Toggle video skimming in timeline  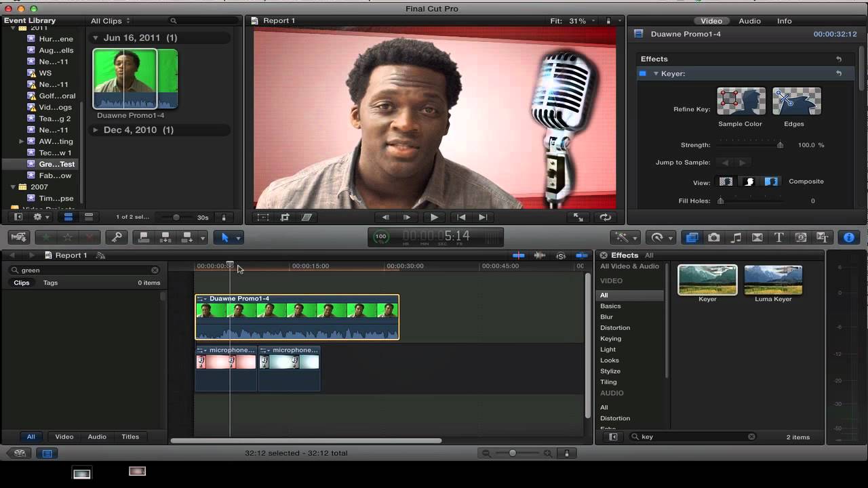tap(519, 256)
